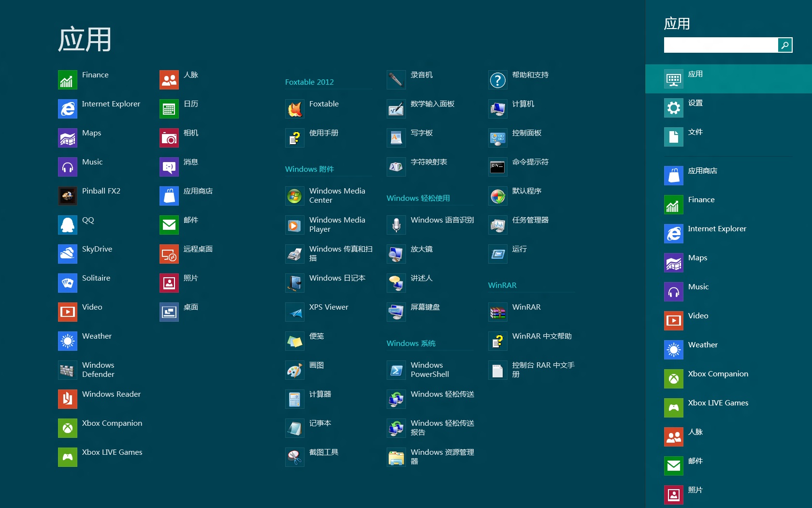Launch Windows Media Player icon
Image resolution: width=812 pixels, height=508 pixels.
[x=295, y=225]
